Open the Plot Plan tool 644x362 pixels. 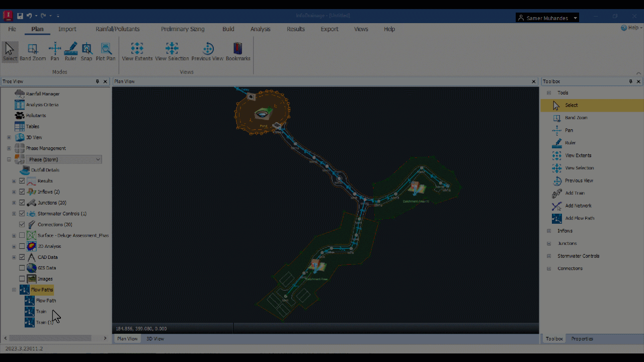(x=106, y=52)
